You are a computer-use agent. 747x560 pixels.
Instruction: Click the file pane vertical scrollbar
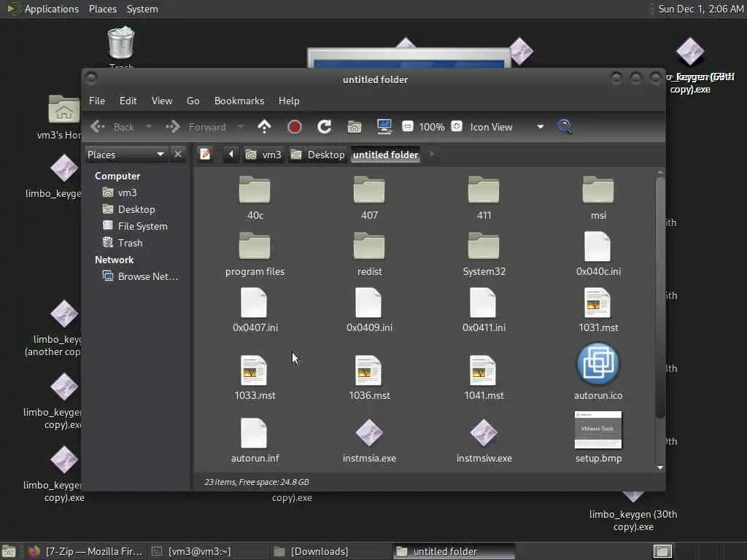click(x=659, y=297)
